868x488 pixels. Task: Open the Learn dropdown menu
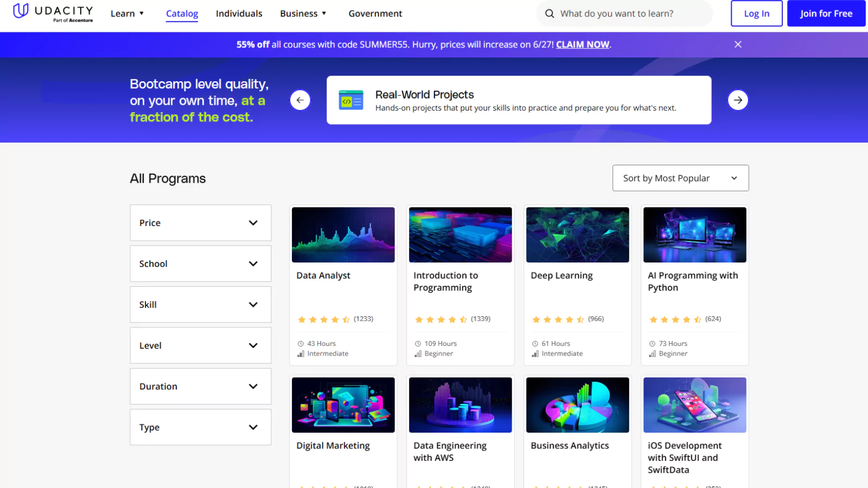coord(127,14)
